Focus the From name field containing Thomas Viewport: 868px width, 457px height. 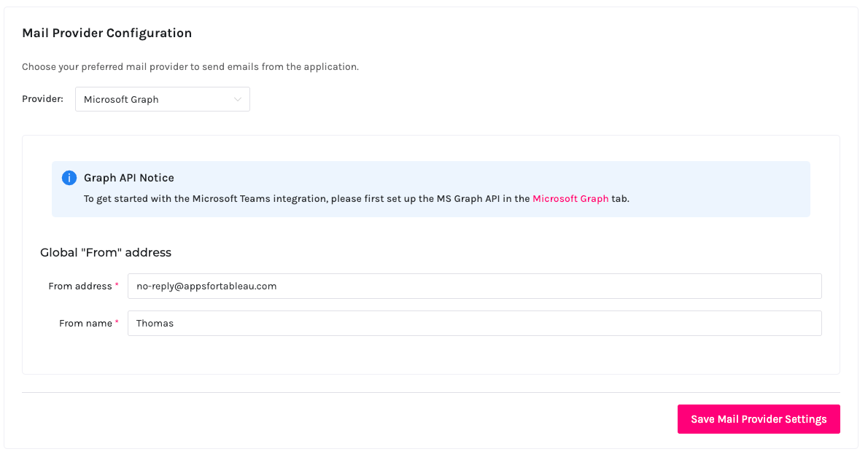click(474, 323)
